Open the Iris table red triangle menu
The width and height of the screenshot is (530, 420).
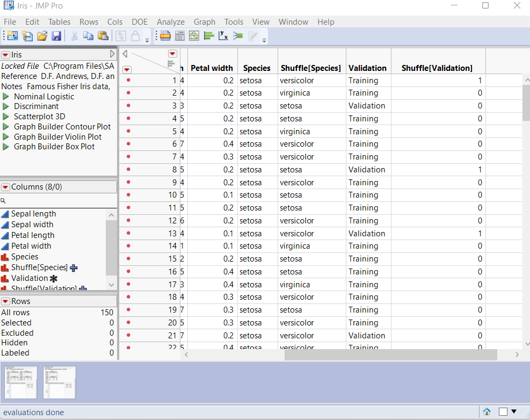click(5, 55)
